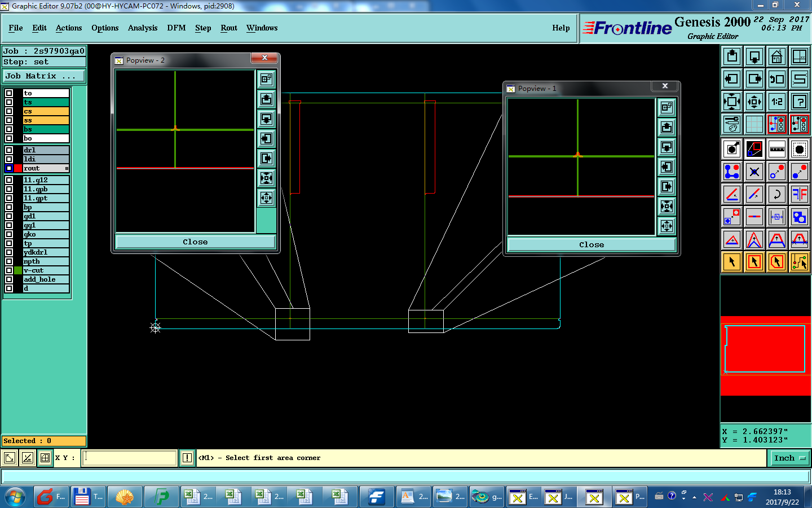Open the Actions menu
812x508 pixels.
click(69, 28)
